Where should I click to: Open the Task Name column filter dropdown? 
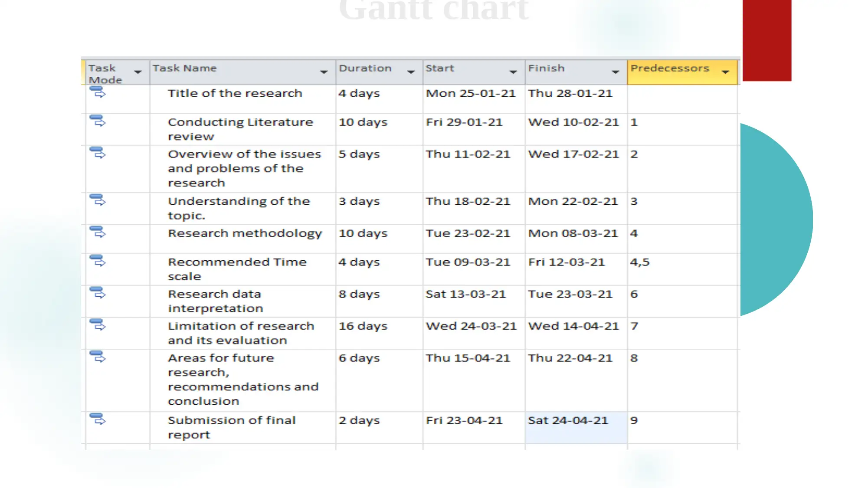click(x=324, y=72)
